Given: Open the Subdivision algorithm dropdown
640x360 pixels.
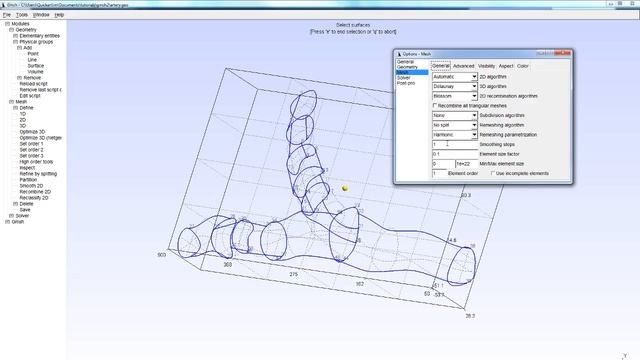Looking at the screenshot, I should pyautogui.click(x=455, y=116).
